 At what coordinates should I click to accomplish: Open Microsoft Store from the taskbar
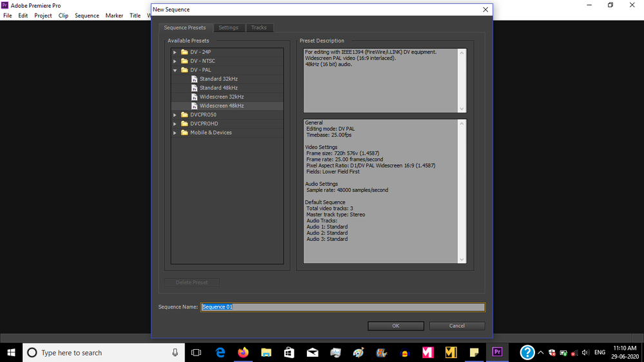289,352
